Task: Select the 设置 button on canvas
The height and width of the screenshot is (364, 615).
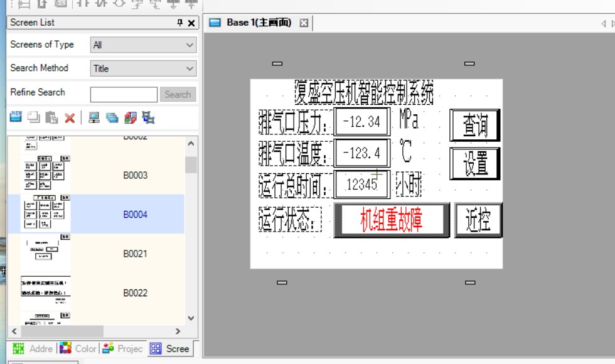Action: point(475,163)
